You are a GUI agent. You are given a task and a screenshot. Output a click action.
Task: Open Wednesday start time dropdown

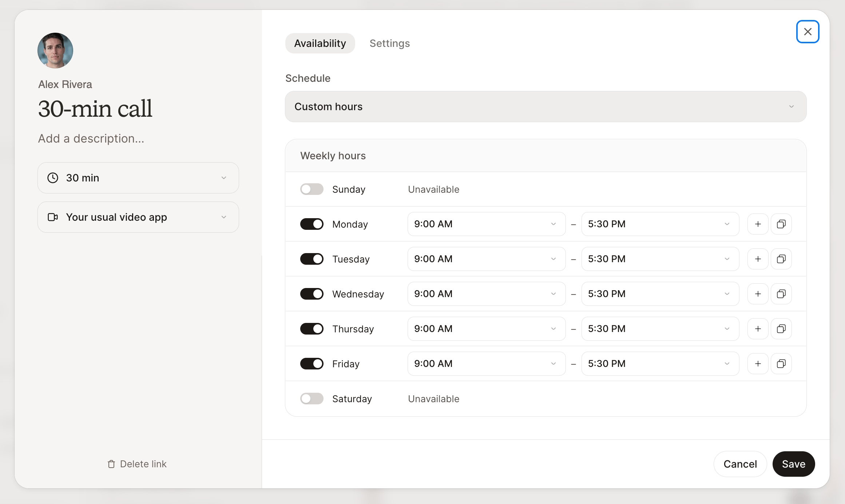click(487, 294)
